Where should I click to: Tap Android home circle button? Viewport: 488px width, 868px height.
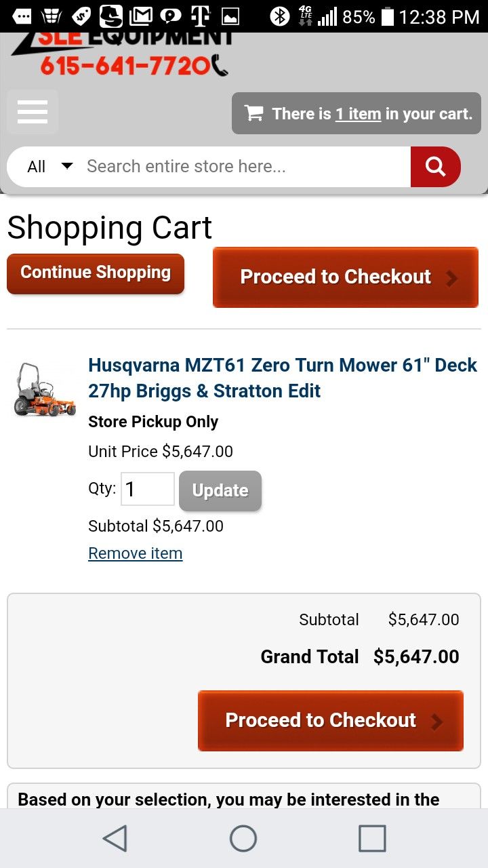coord(243,838)
